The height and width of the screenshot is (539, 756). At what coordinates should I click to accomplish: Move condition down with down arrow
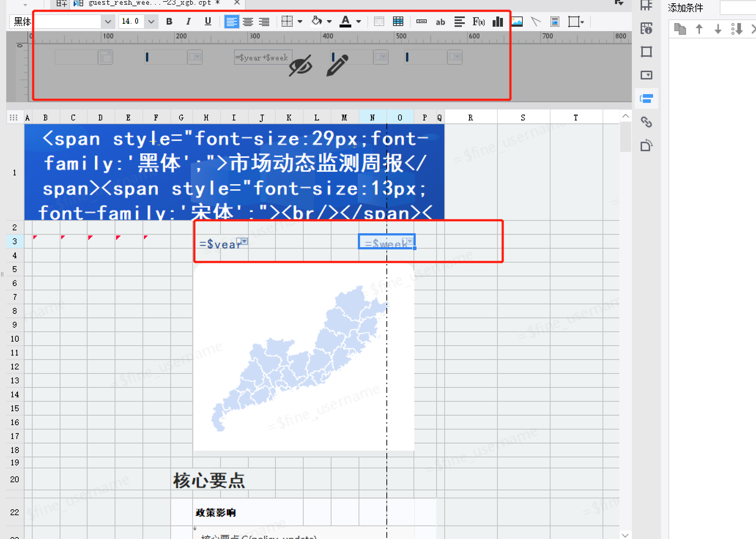(x=718, y=29)
